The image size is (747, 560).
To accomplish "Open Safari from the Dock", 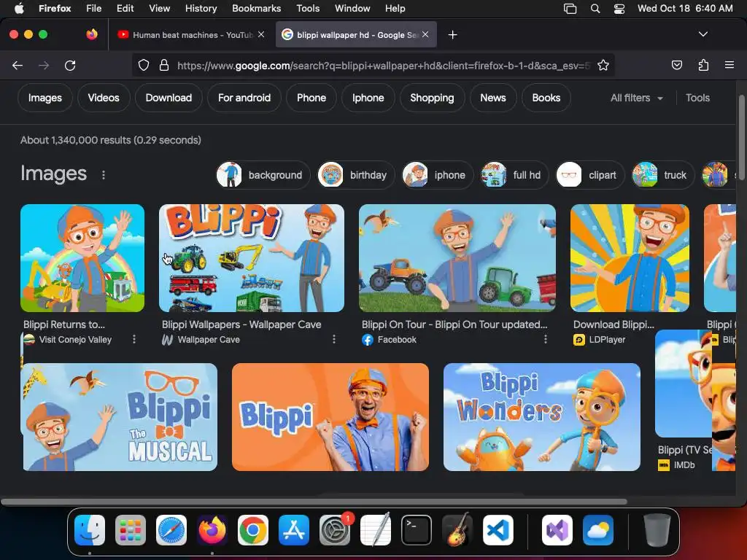I will [171, 530].
